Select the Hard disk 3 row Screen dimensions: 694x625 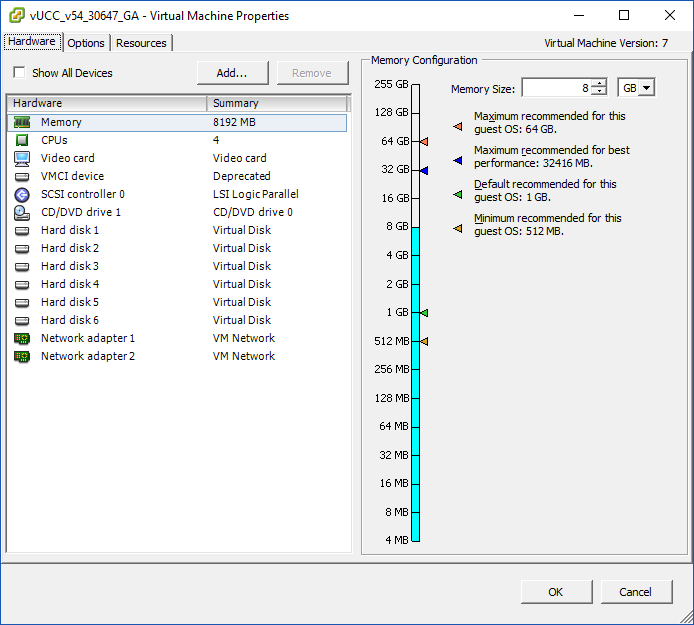click(x=177, y=267)
